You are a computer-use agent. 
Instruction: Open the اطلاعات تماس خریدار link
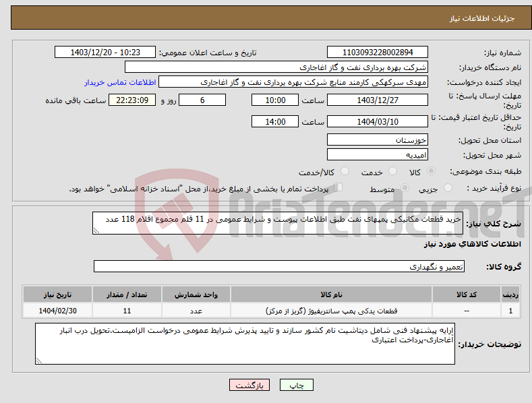coord(120,82)
